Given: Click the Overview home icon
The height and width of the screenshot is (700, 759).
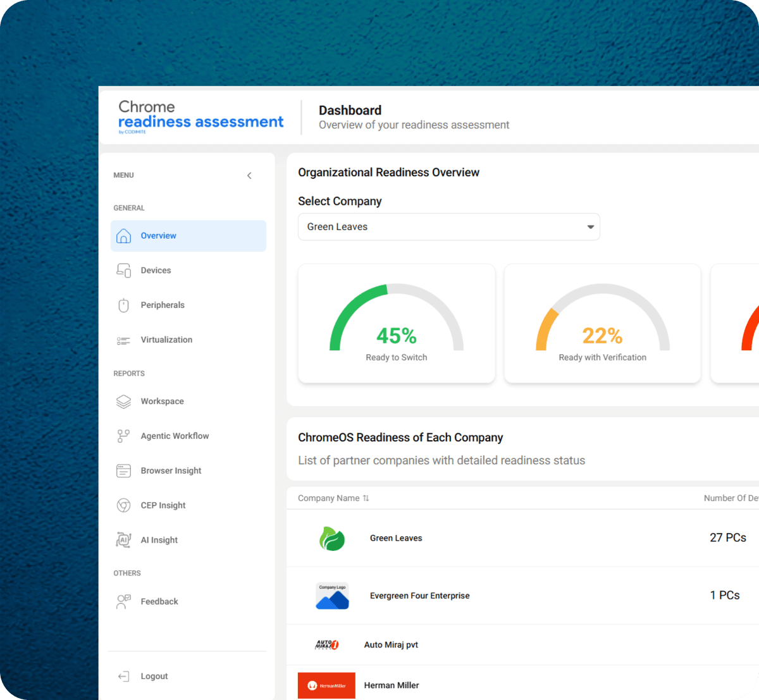Looking at the screenshot, I should pos(124,236).
